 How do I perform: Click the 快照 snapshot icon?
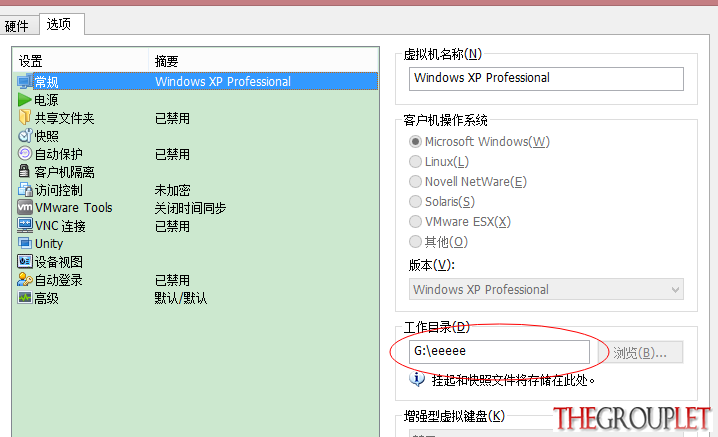25,136
